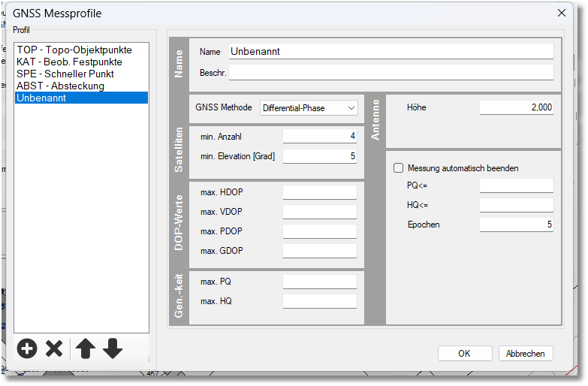Move selected profile down with arrow icon
This screenshot has width=588, height=386.
113,348
